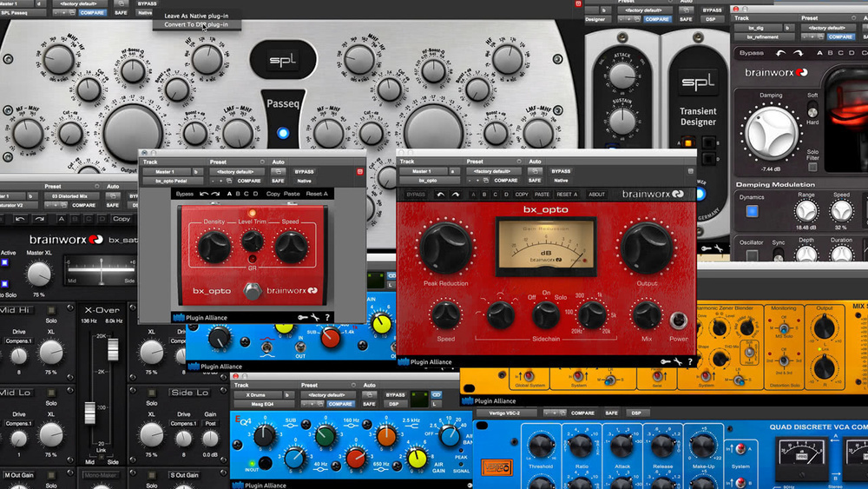
Task: Click redo arrow in bx_saturator toolbar
Action: point(39,219)
